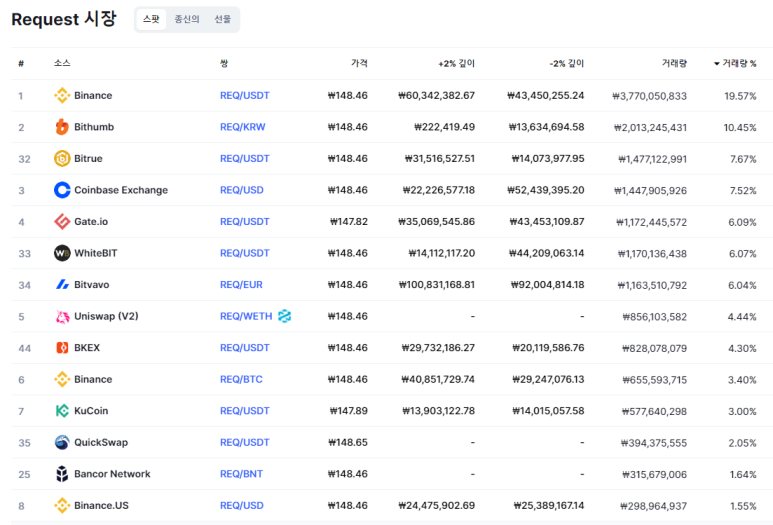Switch to the 선물 tab
This screenshot has height=525, width=773.
click(x=222, y=19)
